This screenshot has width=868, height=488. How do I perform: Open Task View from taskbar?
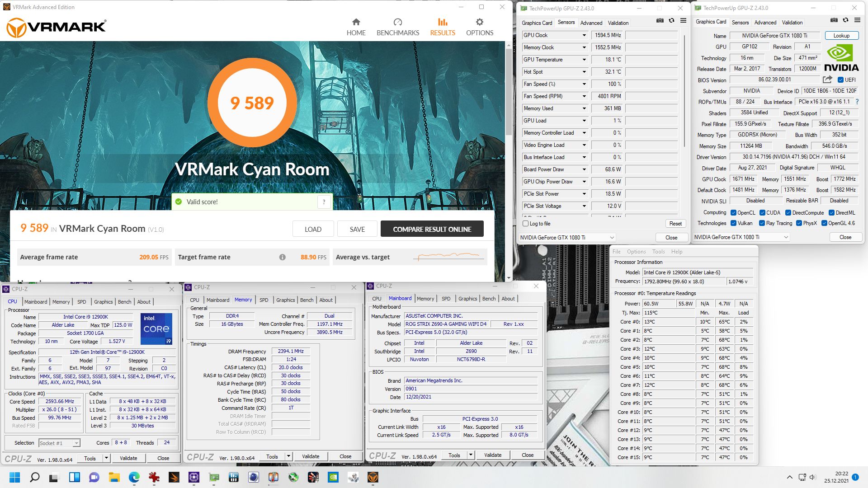[x=54, y=477]
